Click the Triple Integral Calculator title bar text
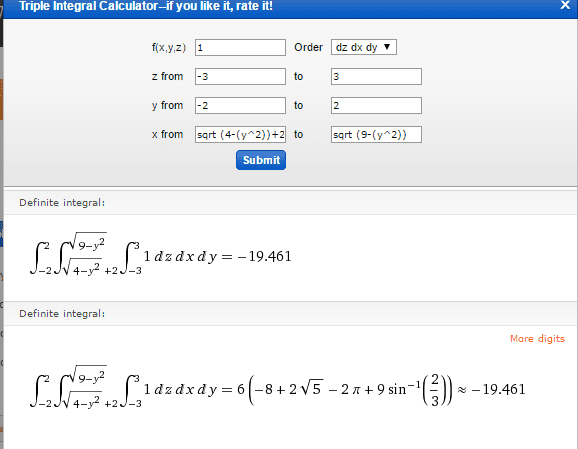Screen dimensions: 578x449 146,6
